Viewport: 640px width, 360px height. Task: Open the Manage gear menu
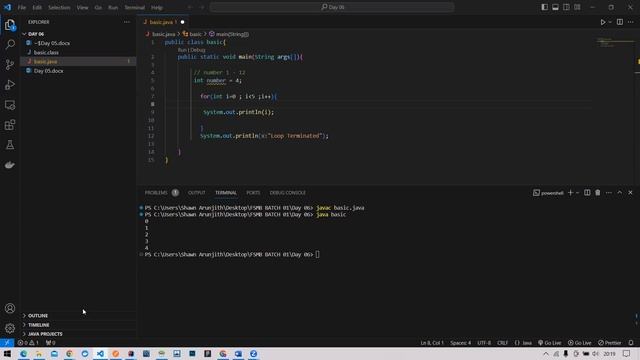10,328
